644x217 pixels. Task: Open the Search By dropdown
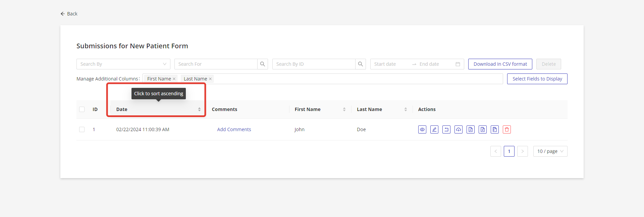pyautogui.click(x=123, y=64)
